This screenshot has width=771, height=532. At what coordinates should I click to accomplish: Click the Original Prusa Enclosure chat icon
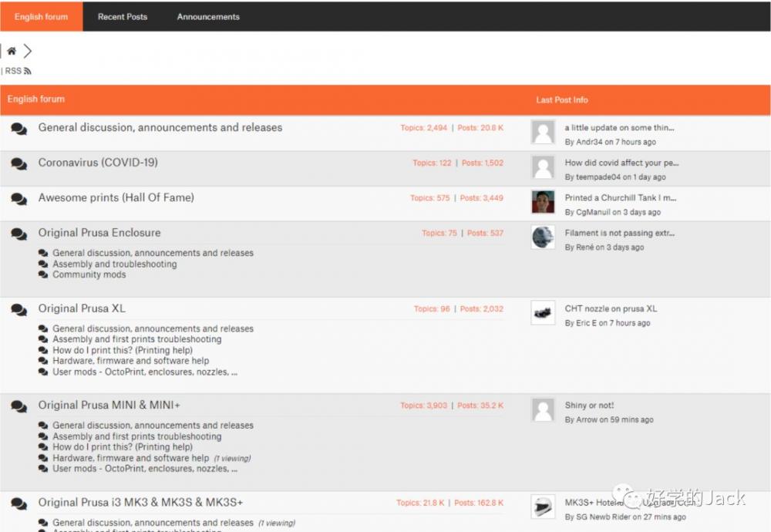click(19, 234)
